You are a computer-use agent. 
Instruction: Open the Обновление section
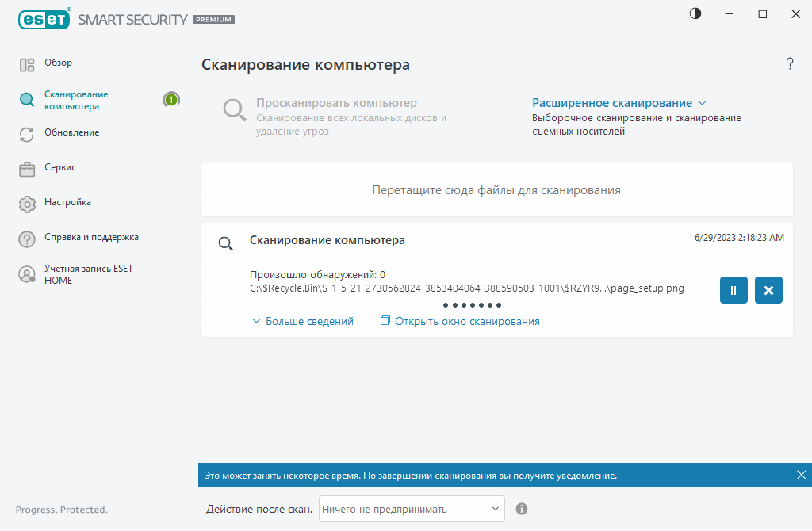pos(71,132)
